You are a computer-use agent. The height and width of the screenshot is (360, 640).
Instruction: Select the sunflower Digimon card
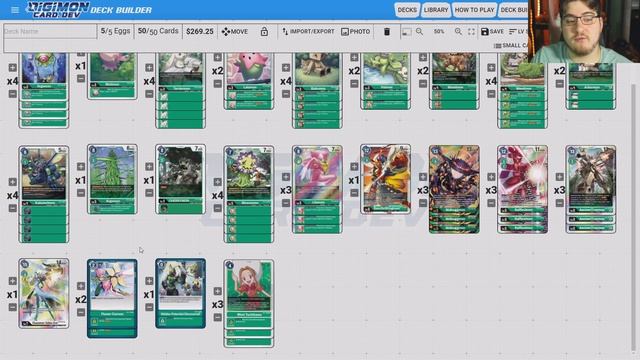click(x=249, y=194)
